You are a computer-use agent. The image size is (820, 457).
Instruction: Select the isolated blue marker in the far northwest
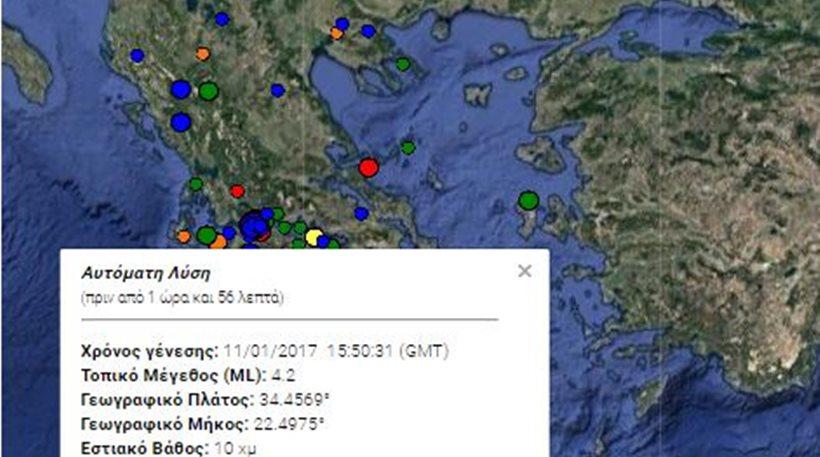[137, 56]
